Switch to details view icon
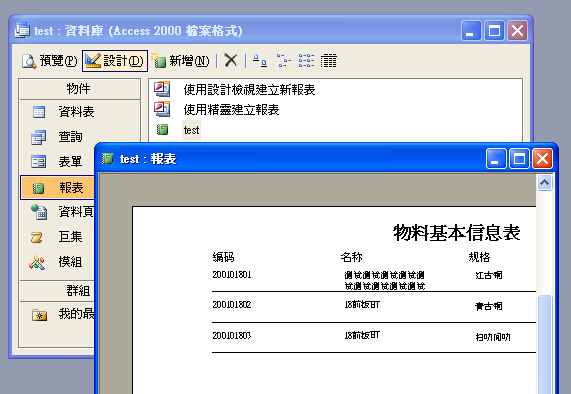571x394 pixels. pyautogui.click(x=328, y=60)
